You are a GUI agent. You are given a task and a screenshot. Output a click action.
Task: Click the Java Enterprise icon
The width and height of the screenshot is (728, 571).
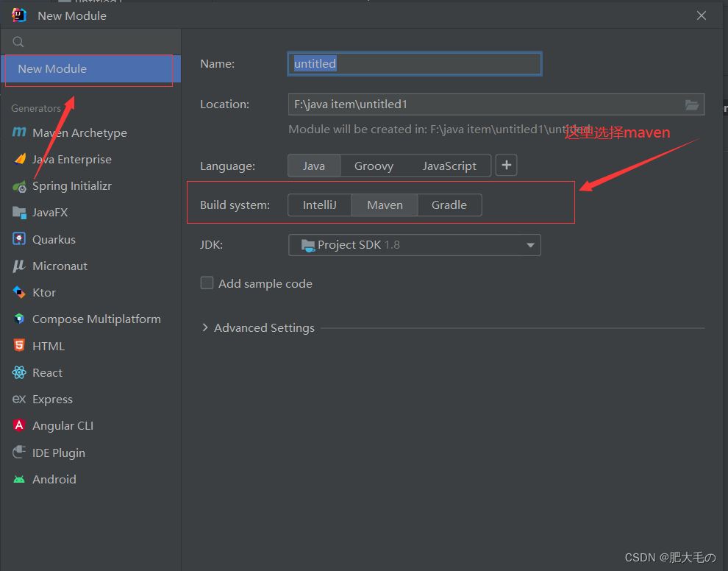tap(20, 159)
